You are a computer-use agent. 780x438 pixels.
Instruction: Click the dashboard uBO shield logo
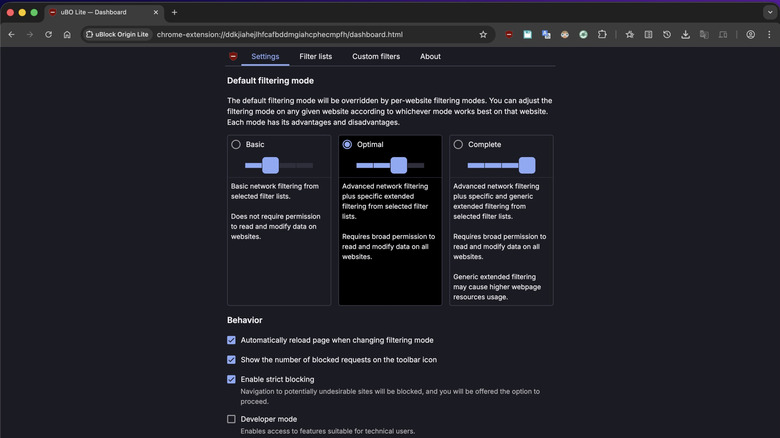(x=233, y=56)
